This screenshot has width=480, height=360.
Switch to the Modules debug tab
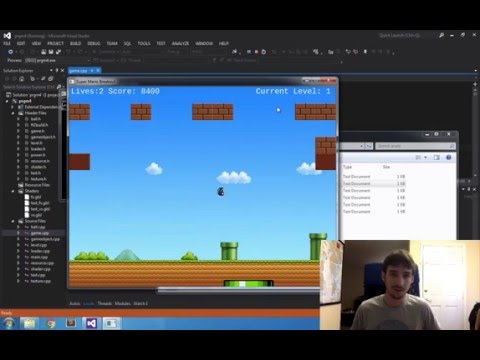click(x=122, y=303)
